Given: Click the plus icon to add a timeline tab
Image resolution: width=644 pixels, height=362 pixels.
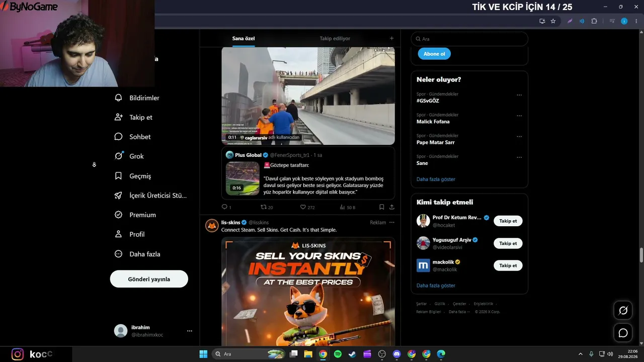Looking at the screenshot, I should coord(391,38).
